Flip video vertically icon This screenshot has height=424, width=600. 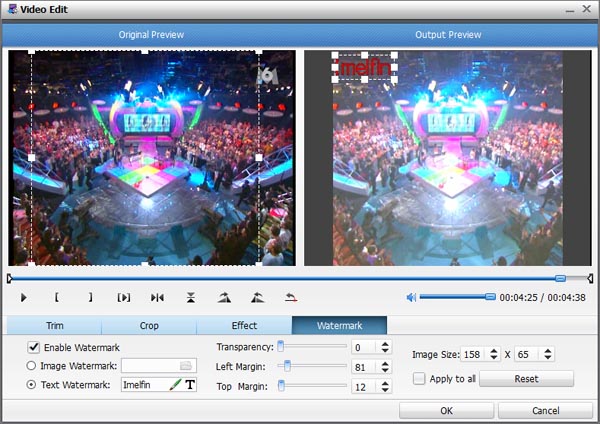pyautogui.click(x=191, y=297)
